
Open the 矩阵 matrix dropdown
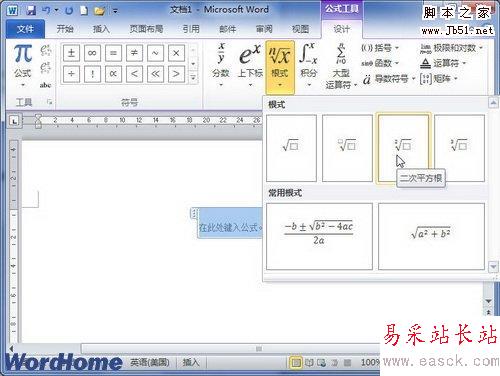pos(439,79)
